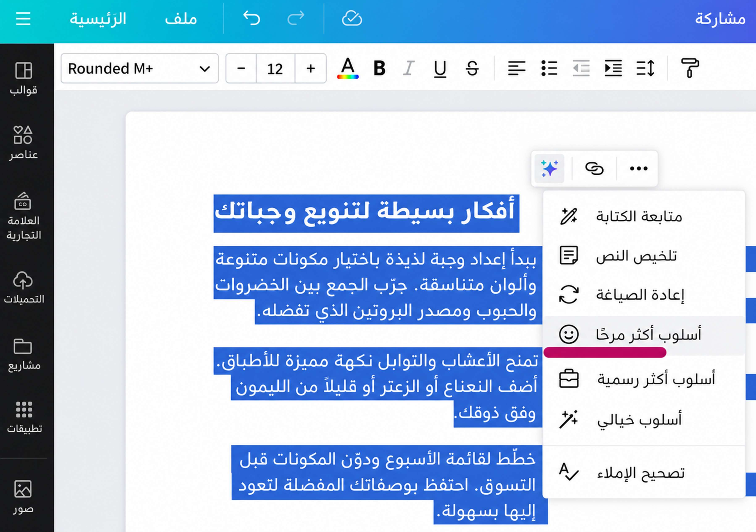Open line spacing settings

point(645,68)
